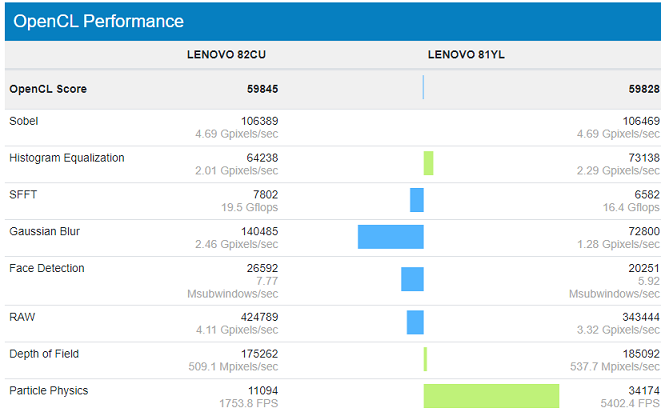Click the Face Detection row label

(x=47, y=268)
